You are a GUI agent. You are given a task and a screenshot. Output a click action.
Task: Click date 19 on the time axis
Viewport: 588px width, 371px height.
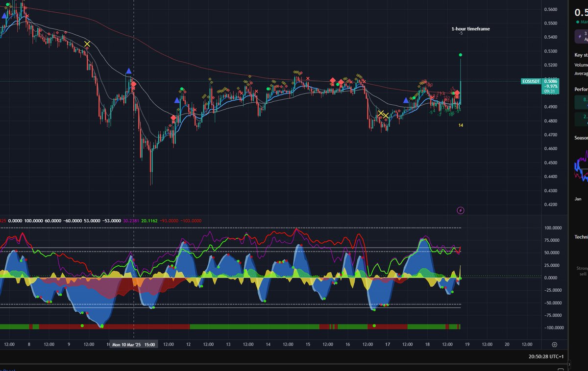[467, 345]
